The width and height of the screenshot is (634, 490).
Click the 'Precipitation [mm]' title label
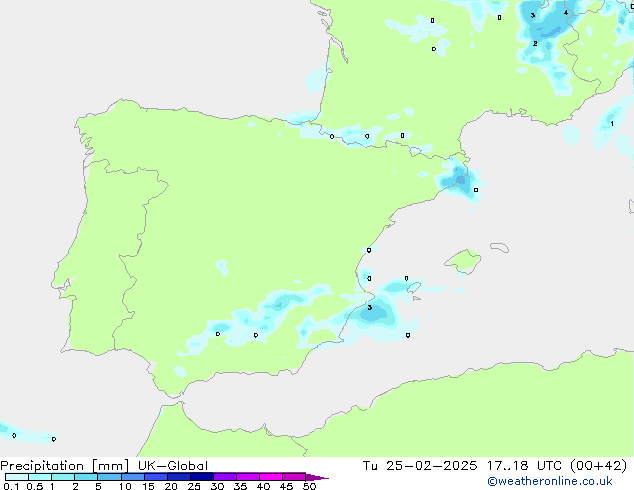[x=65, y=466]
